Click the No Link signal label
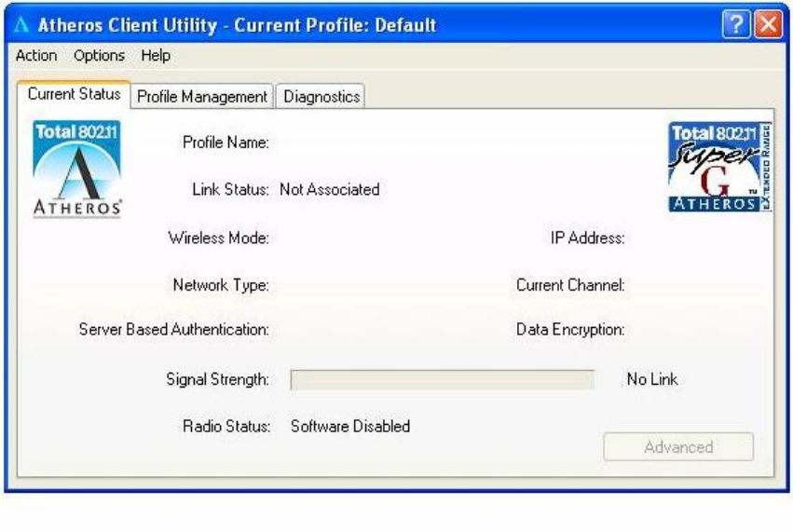The width and height of the screenshot is (793, 532). click(x=652, y=380)
